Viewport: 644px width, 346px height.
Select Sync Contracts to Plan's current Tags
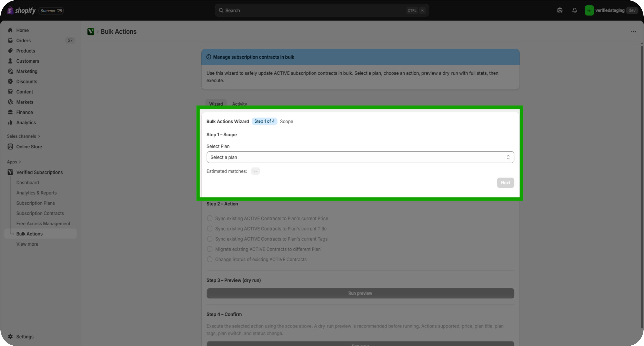210,239
